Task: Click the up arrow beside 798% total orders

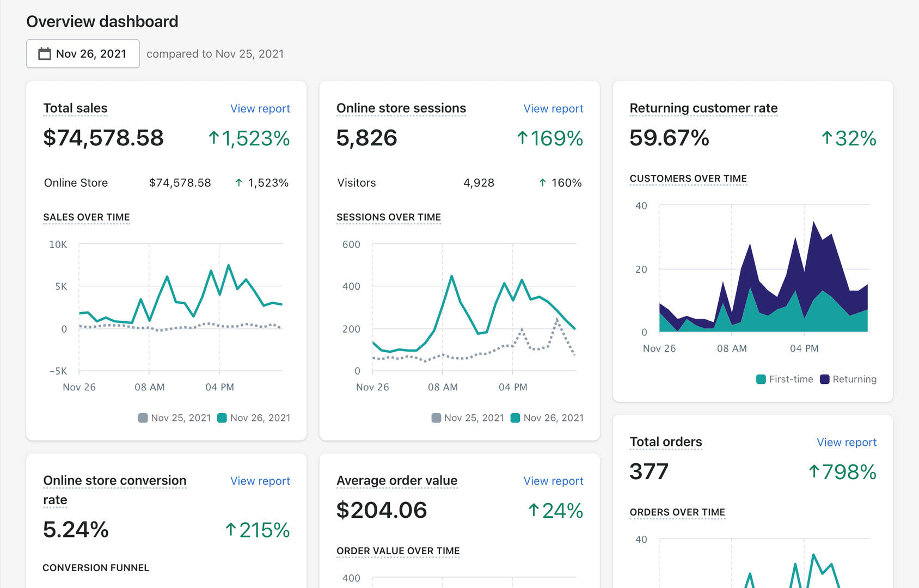Action: [814, 471]
